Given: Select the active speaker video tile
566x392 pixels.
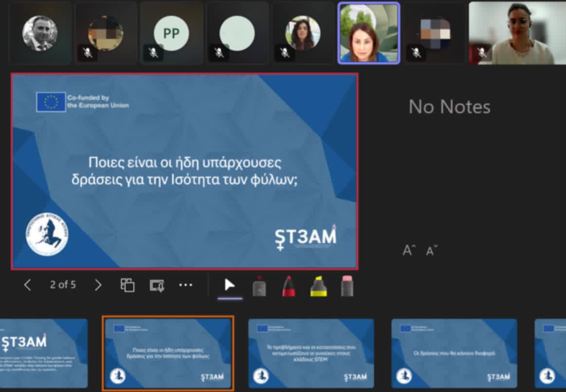Looking at the screenshot, I should 368,33.
